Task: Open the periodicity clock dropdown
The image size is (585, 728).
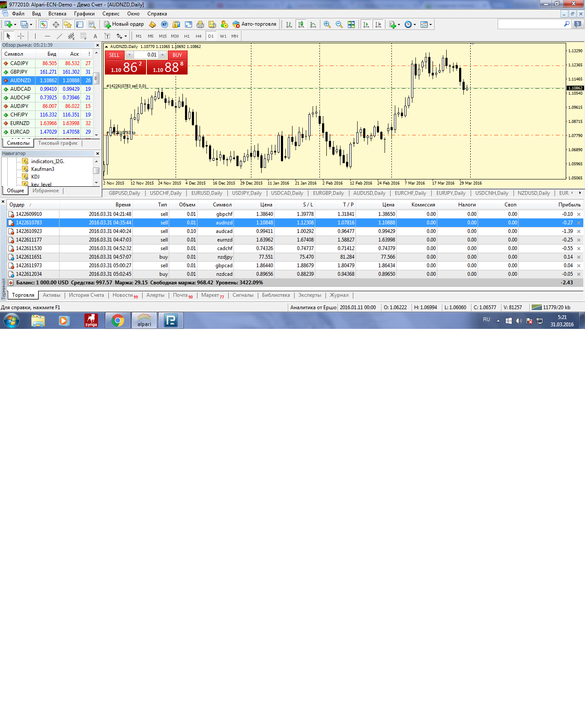Action: point(410,24)
